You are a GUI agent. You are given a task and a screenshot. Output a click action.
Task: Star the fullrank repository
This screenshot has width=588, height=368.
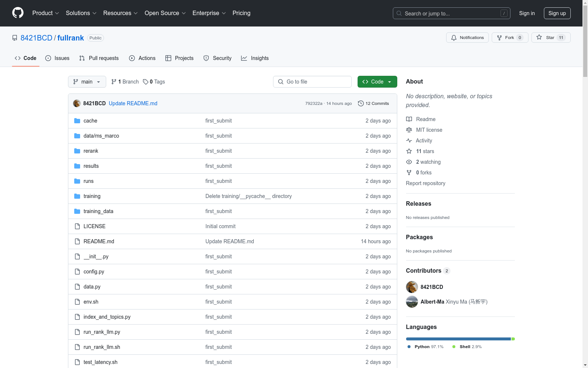click(x=551, y=38)
